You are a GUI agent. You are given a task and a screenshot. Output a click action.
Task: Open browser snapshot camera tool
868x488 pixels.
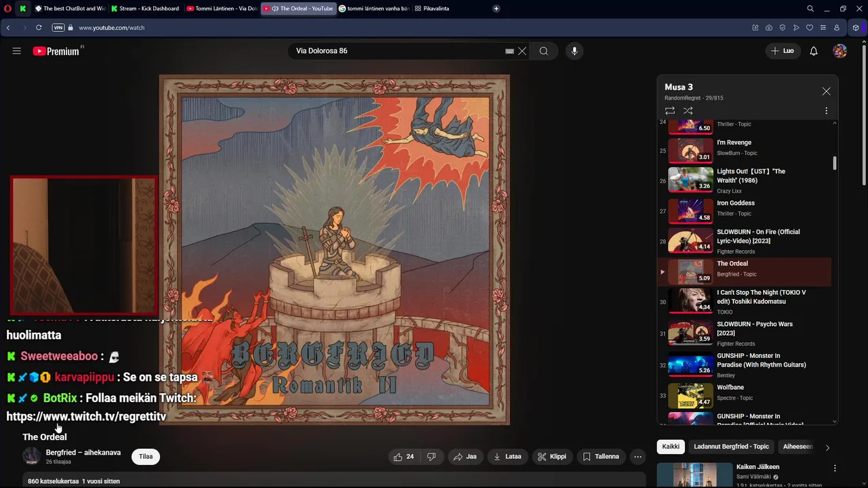(x=769, y=28)
